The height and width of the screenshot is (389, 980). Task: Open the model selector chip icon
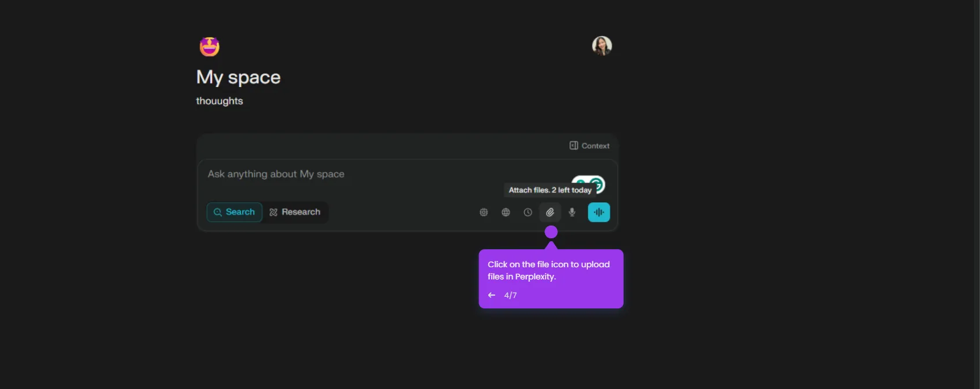[484, 212]
